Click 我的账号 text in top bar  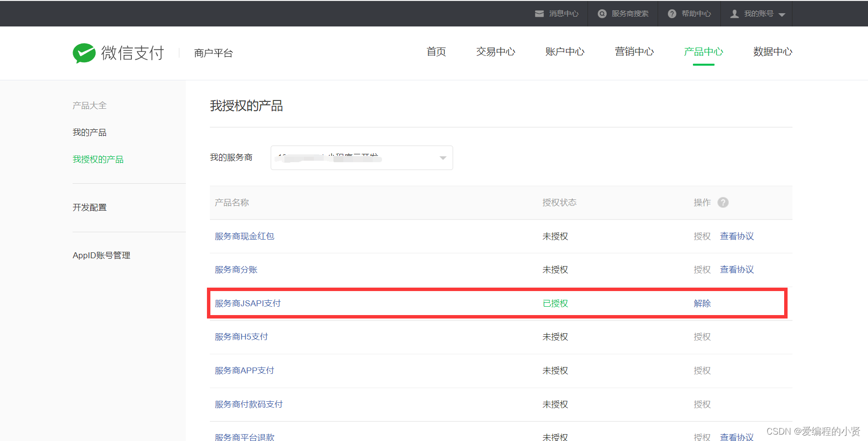(759, 14)
